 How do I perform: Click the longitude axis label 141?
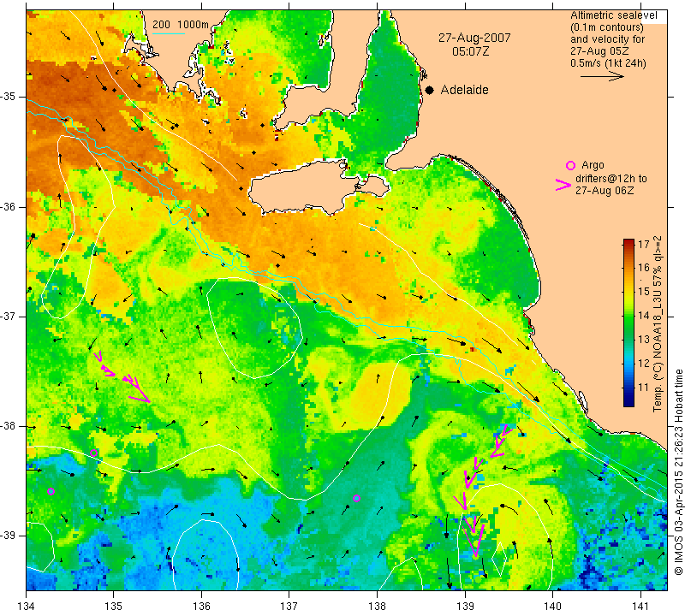[x=640, y=606]
